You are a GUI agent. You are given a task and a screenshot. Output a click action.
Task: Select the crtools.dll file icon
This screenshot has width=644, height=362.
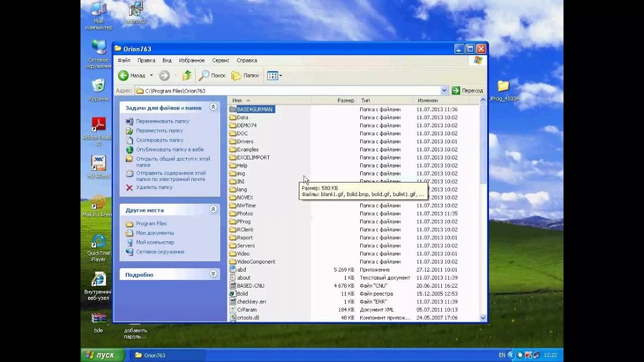232,318
